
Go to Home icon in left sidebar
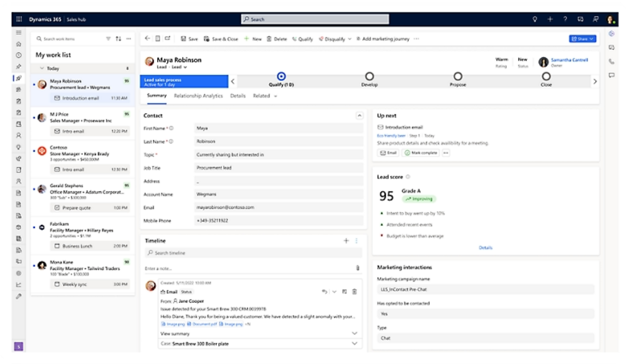pos(19,44)
